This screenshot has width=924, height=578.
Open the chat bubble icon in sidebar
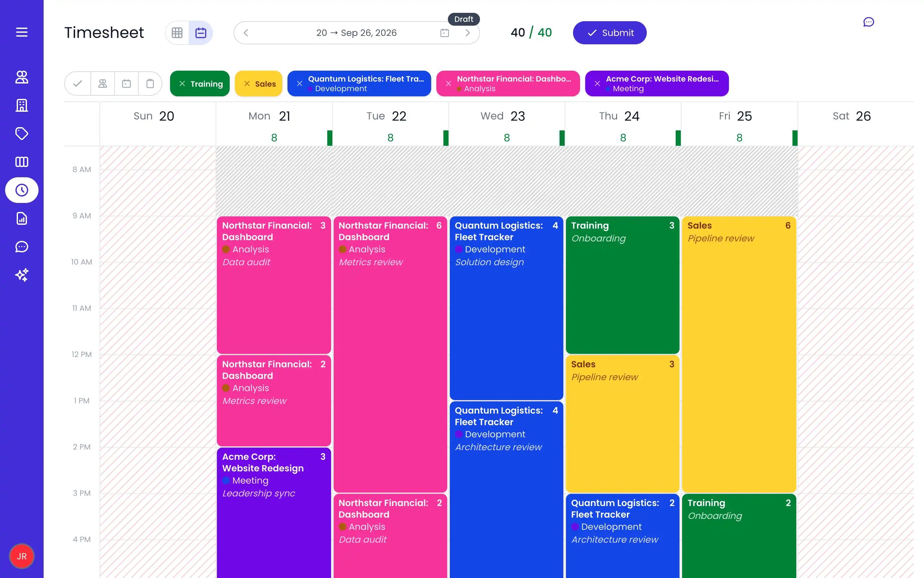pyautogui.click(x=22, y=247)
